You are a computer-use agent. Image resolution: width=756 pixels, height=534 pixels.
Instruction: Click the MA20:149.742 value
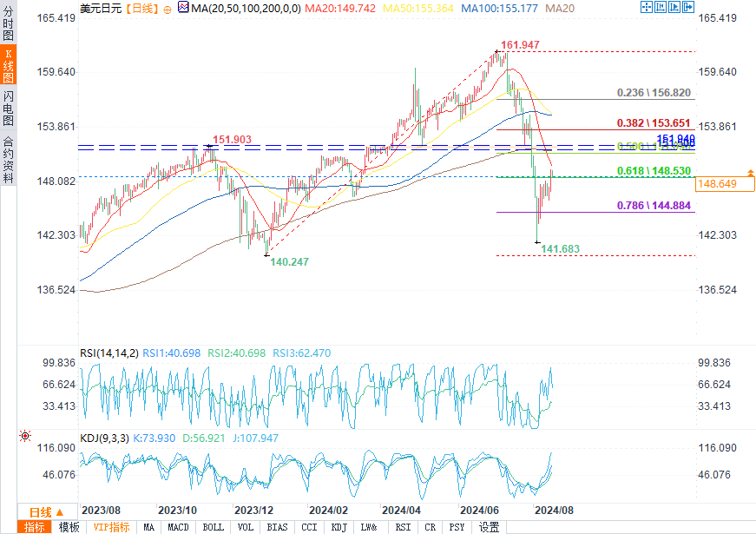coord(340,8)
